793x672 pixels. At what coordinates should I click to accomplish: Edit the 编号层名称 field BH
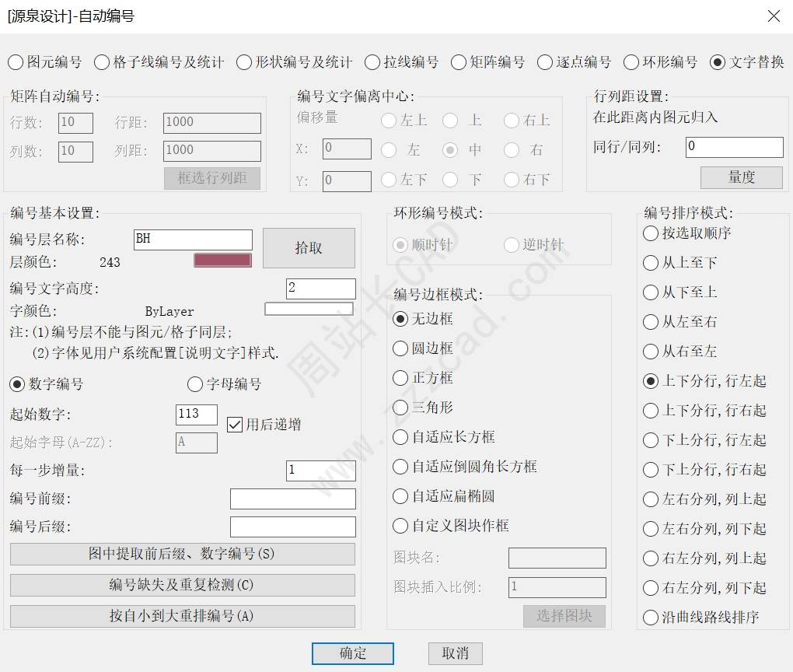tap(193, 240)
